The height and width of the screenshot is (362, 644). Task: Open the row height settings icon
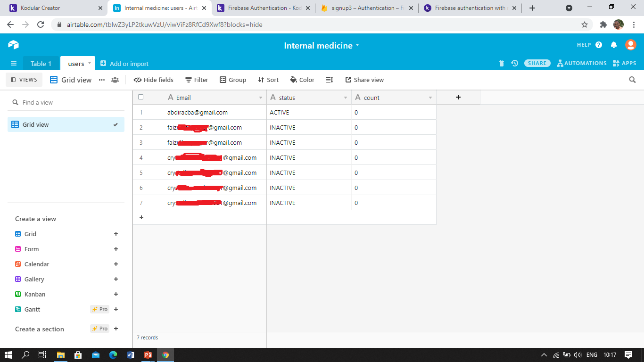click(x=329, y=80)
